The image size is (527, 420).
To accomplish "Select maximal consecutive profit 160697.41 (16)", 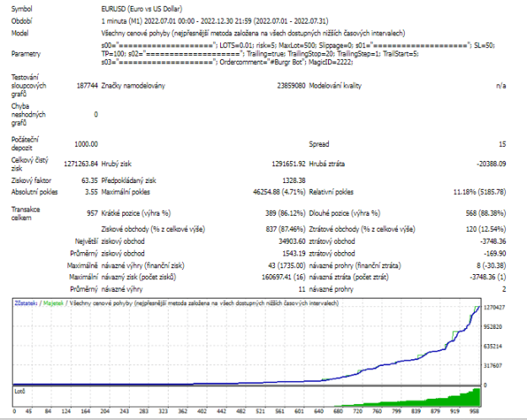I will [283, 277].
